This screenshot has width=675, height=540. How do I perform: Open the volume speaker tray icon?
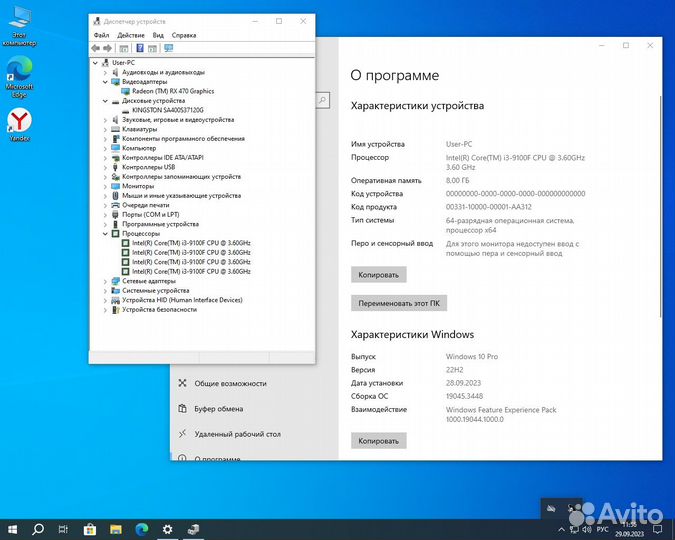(x=587, y=530)
